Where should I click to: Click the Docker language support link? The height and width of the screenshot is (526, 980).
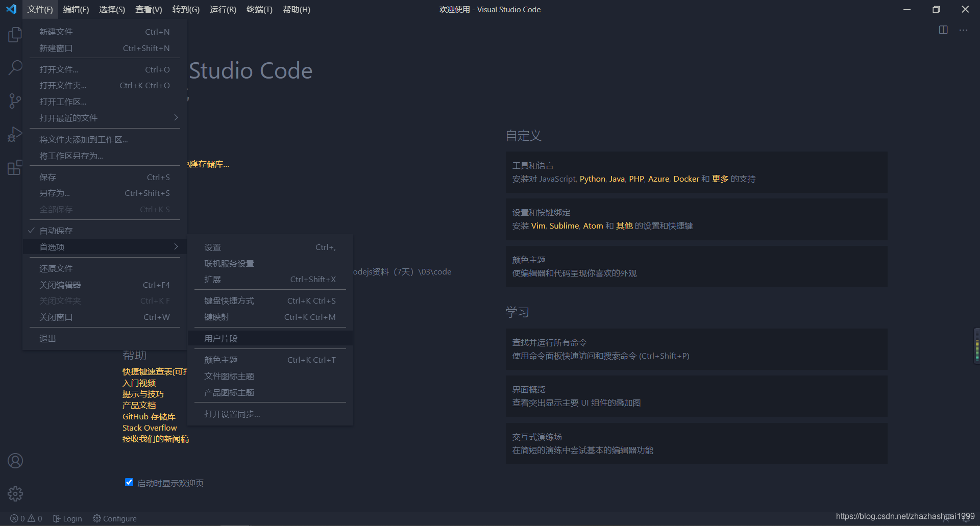[686, 179]
